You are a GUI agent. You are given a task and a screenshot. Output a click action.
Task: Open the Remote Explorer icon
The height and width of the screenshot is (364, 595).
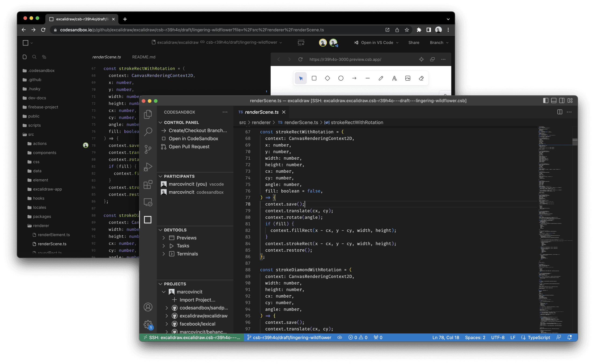pyautogui.click(x=148, y=202)
